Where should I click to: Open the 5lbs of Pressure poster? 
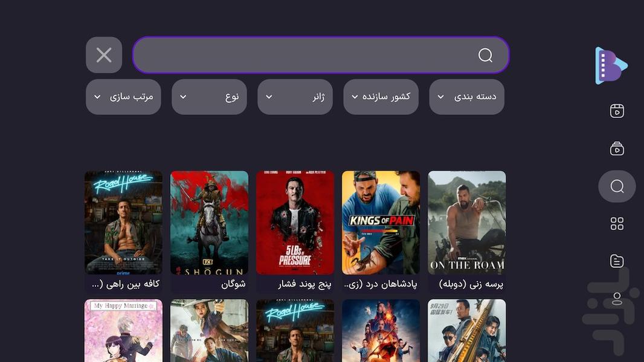(295, 223)
